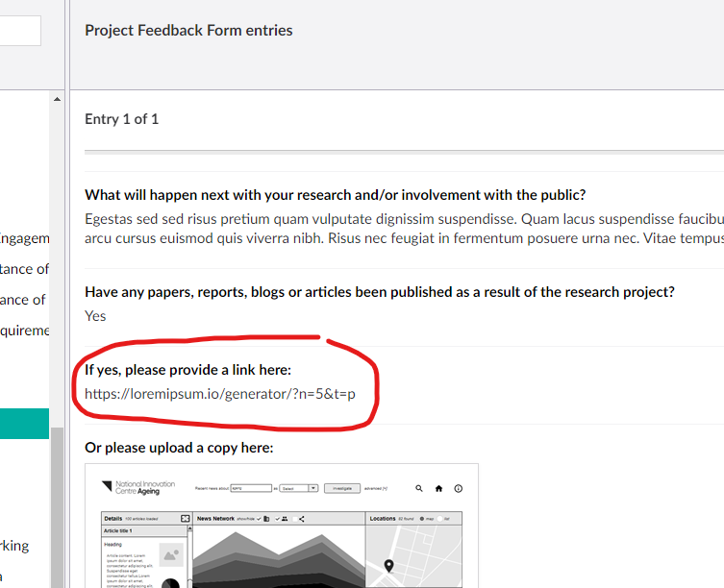This screenshot has height=588, width=724.
Task: Expand the advanced [+] options
Action: click(x=376, y=488)
